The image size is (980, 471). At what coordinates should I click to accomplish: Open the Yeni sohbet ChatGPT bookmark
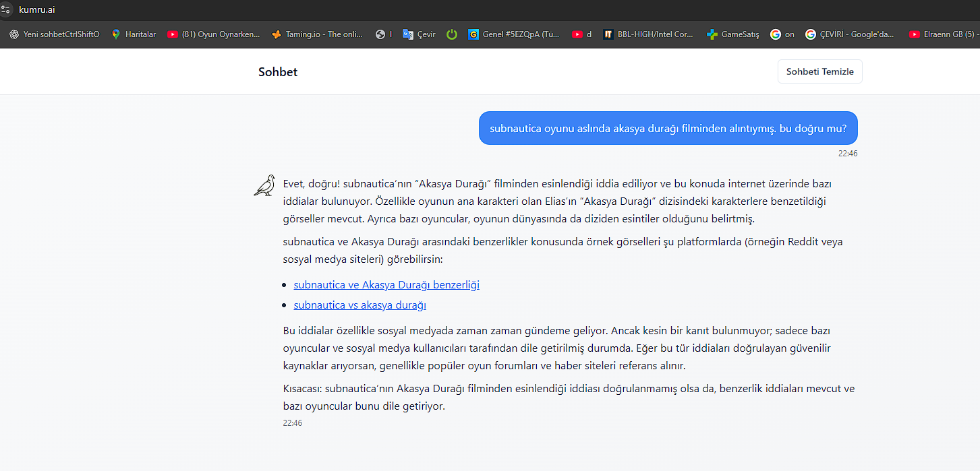click(55, 34)
